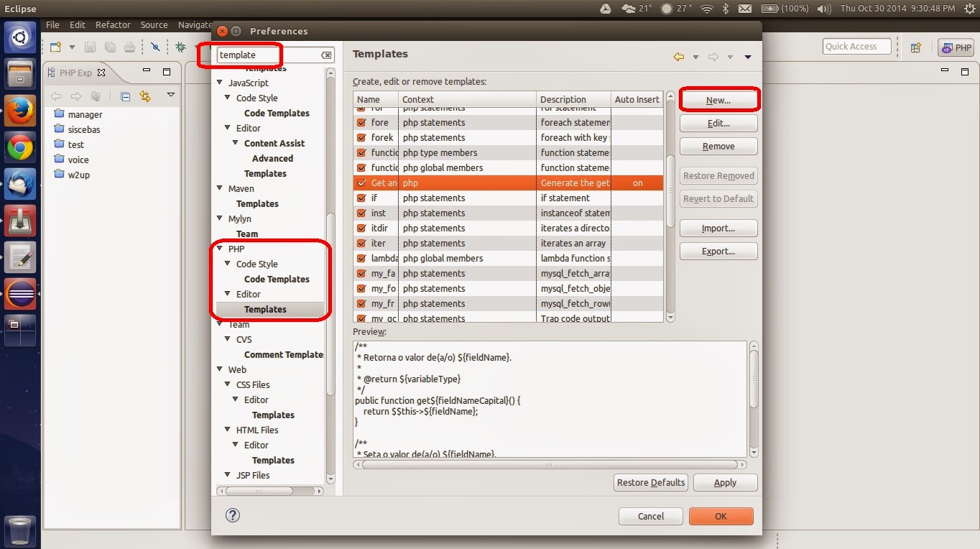980x549 pixels.
Task: Click the New... template button
Action: pos(718,100)
